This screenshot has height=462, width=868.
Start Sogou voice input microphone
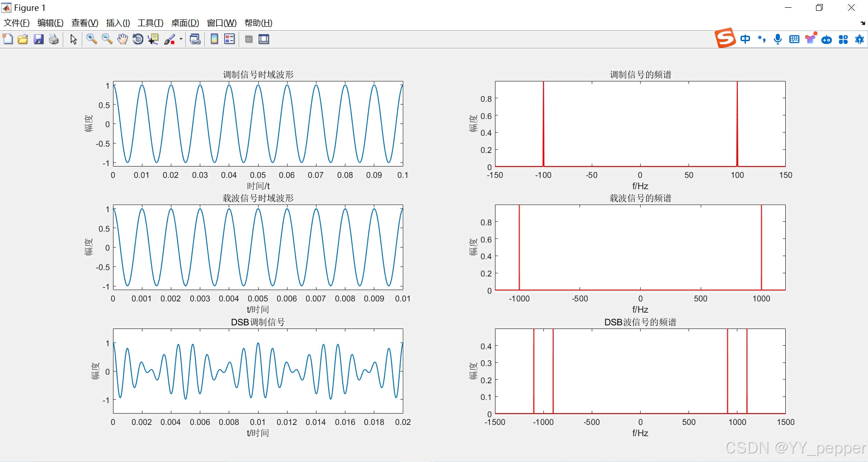pos(778,39)
